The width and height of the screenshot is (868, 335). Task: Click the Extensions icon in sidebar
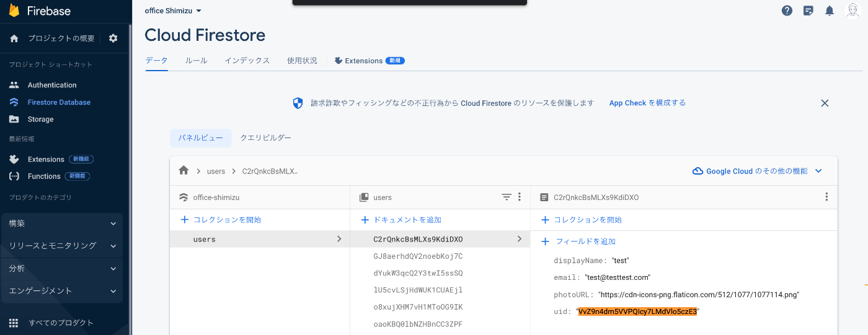(14, 159)
